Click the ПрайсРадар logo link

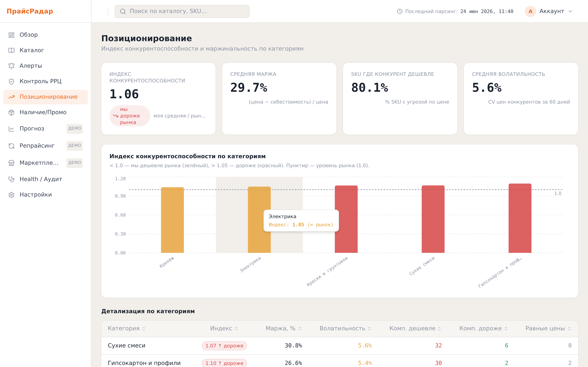30,11
